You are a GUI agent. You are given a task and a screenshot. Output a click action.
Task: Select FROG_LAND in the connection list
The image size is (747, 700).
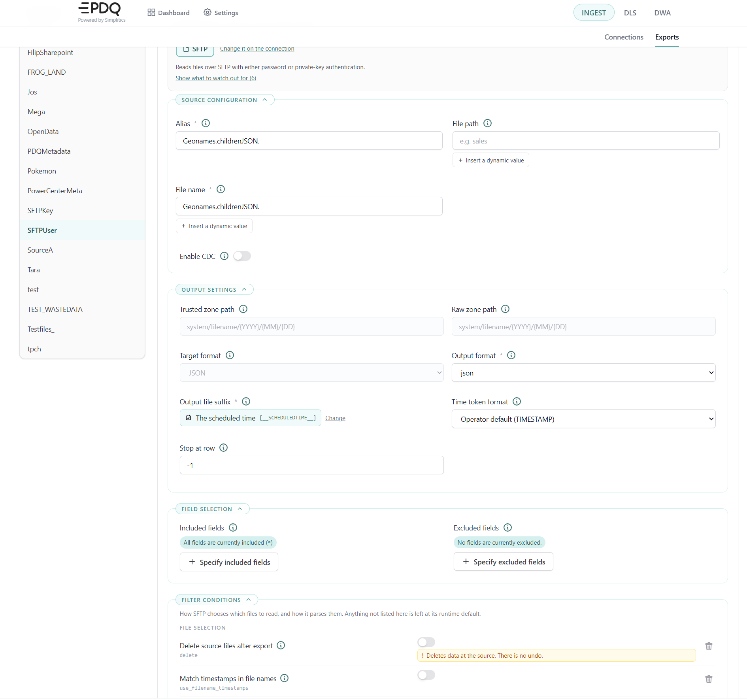(x=82, y=72)
